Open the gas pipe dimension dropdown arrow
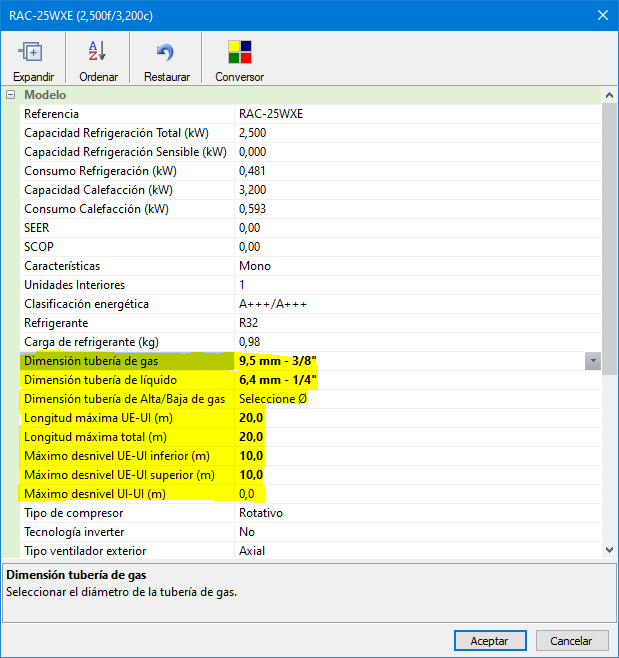619x658 pixels. click(x=593, y=361)
